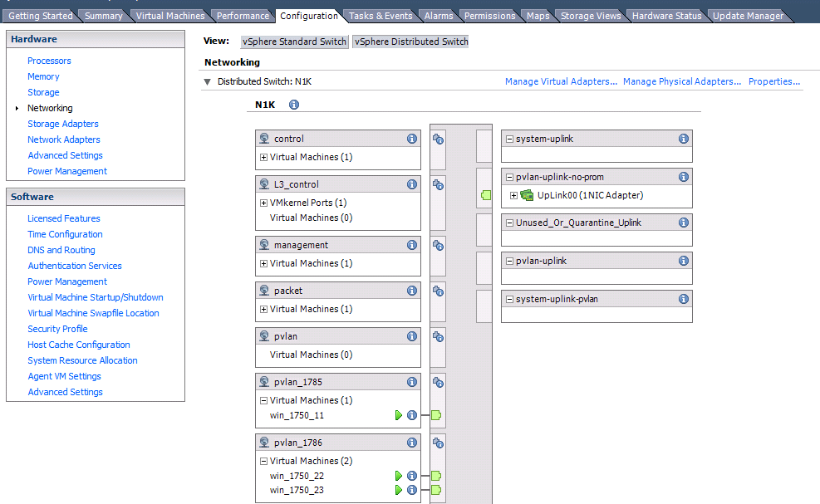The height and width of the screenshot is (504, 820).
Task: Open info icon next to N1K switch name
Action: click(294, 105)
